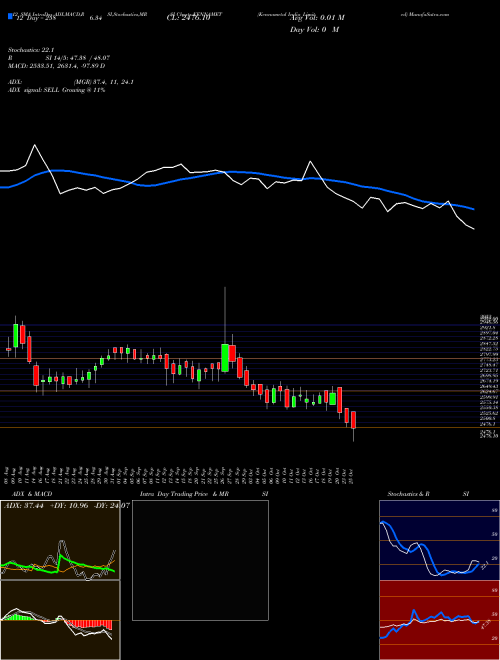This screenshot has height=660, width=500.
Task: Click the right end of the blue SMA line
Action: click(x=473, y=208)
